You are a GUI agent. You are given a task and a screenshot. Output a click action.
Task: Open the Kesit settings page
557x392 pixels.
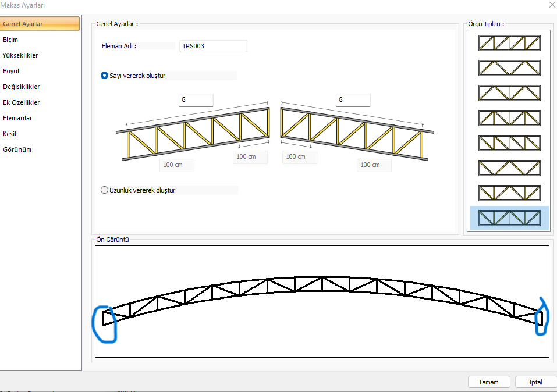[10, 134]
